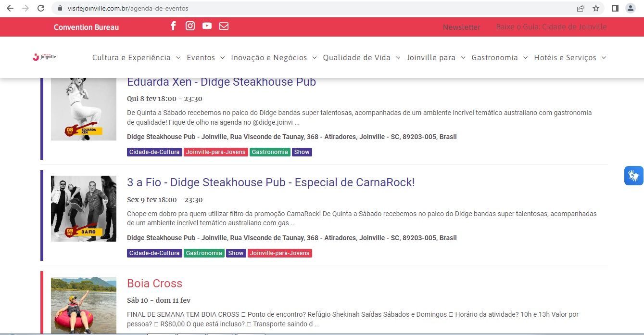Click Joinville-para-Jovens tag under Eduarda Xen
Viewport: 644px width, 335px height.
[216, 152]
